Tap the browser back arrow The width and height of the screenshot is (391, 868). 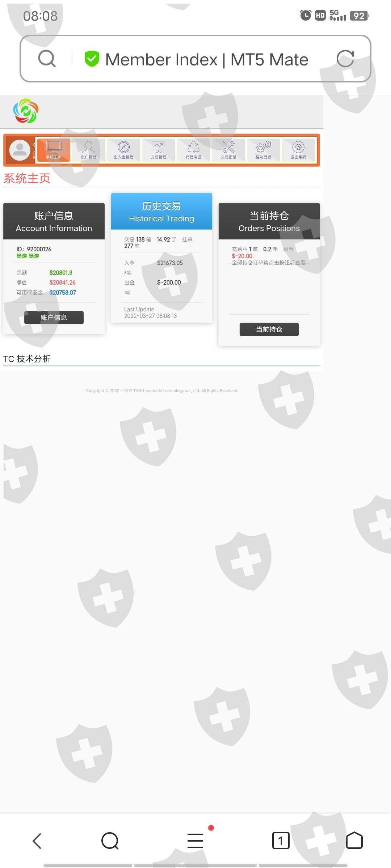coord(37,841)
